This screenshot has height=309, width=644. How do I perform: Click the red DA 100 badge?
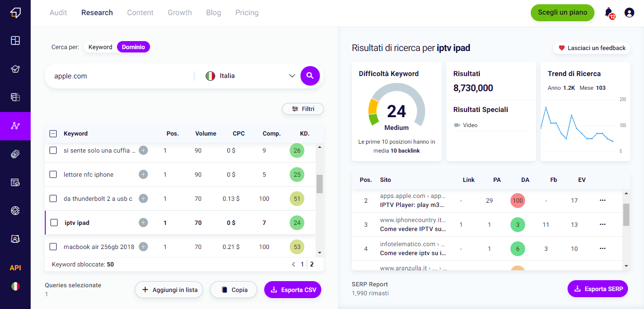[518, 200]
